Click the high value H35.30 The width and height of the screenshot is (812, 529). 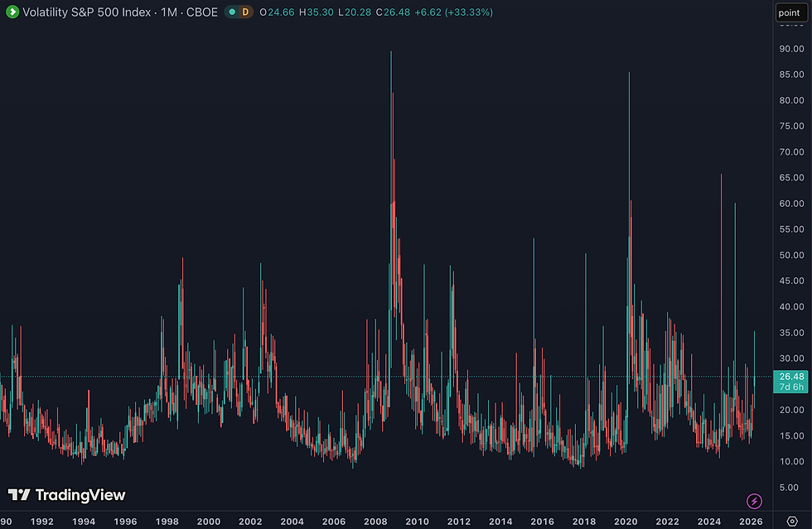coord(316,12)
